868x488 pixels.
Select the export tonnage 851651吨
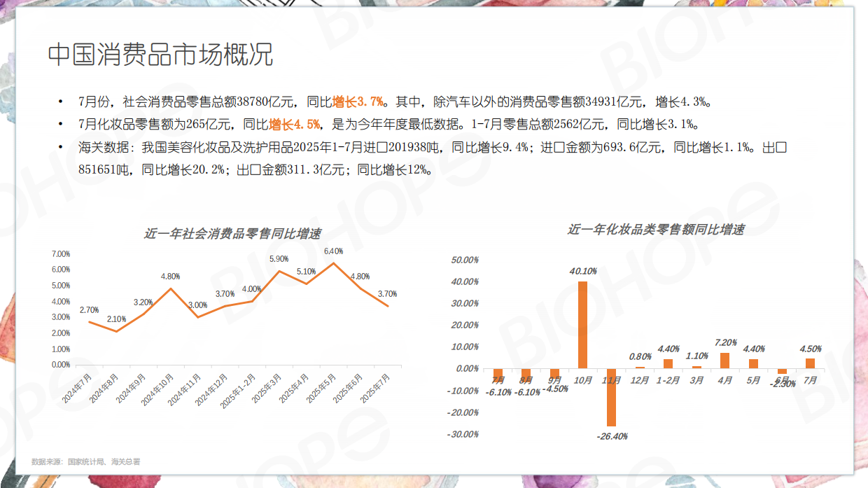105,169
